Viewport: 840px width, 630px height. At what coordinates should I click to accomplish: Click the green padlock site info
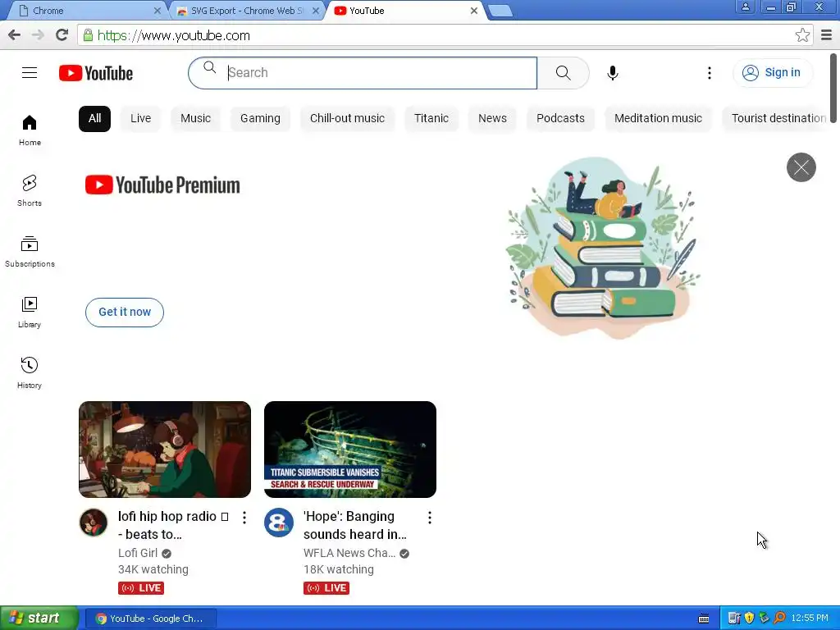(88, 35)
